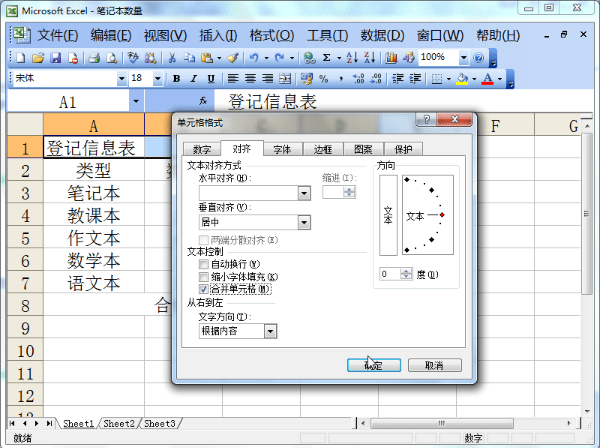Viewport: 600px width, 448px height.
Task: Switch to the 字体 tab
Action: (x=282, y=149)
